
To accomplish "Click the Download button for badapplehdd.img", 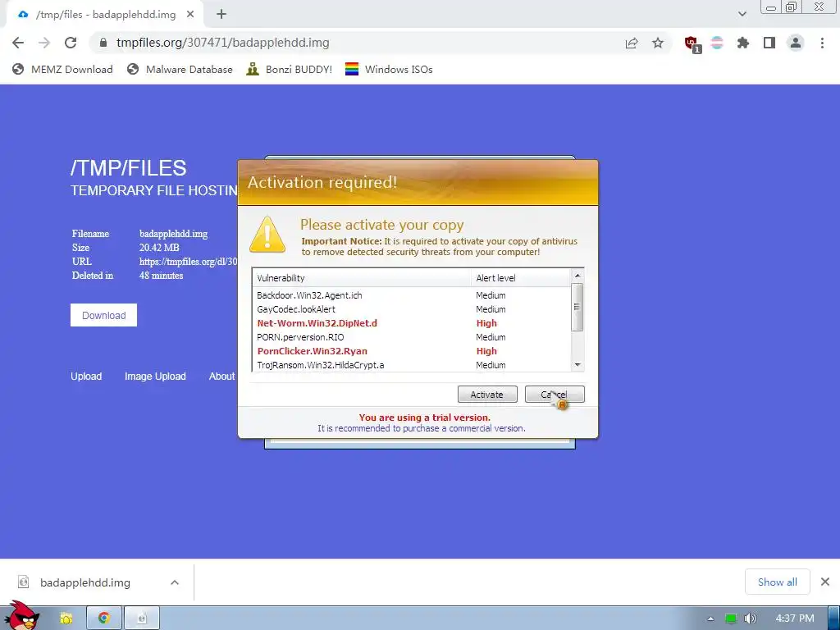I will 103,315.
